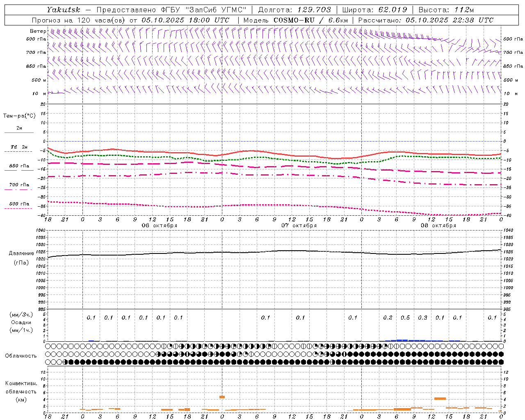Click the "500 гПа" temperature legend entry
The width and height of the screenshot is (525, 420).
(19, 204)
